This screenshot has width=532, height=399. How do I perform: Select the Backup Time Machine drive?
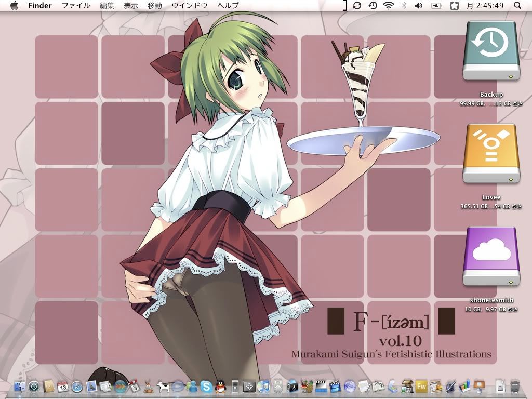[491, 51]
